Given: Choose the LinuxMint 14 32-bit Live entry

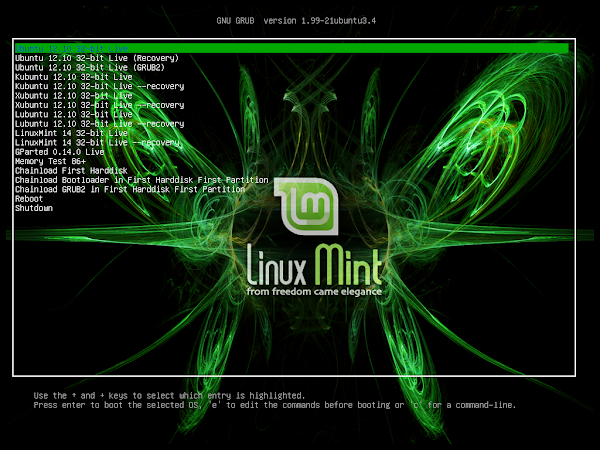Looking at the screenshot, I should (71, 133).
